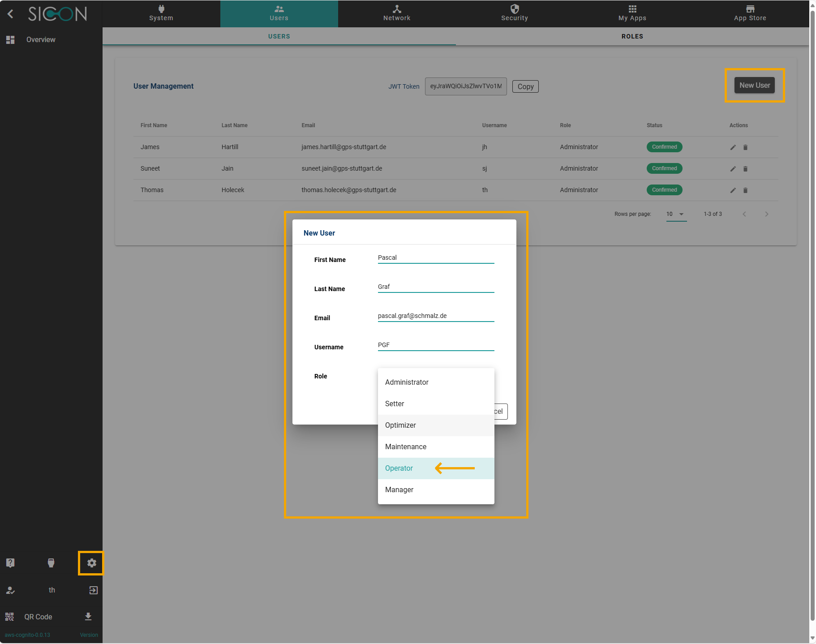Click the New User button
Screen dimensions: 816x644
click(754, 85)
